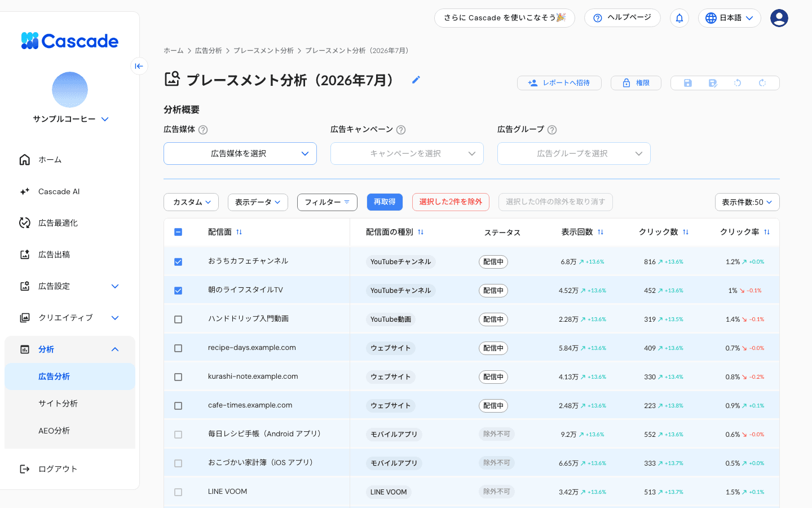Check ハンドドリップ入門動画 row checkbox

pyautogui.click(x=178, y=319)
